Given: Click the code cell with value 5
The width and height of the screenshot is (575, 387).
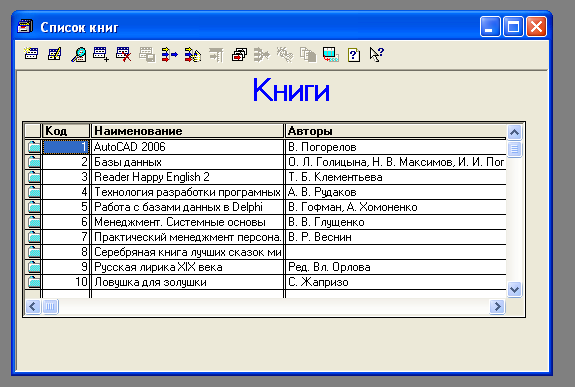Looking at the screenshot, I should 66,207.
